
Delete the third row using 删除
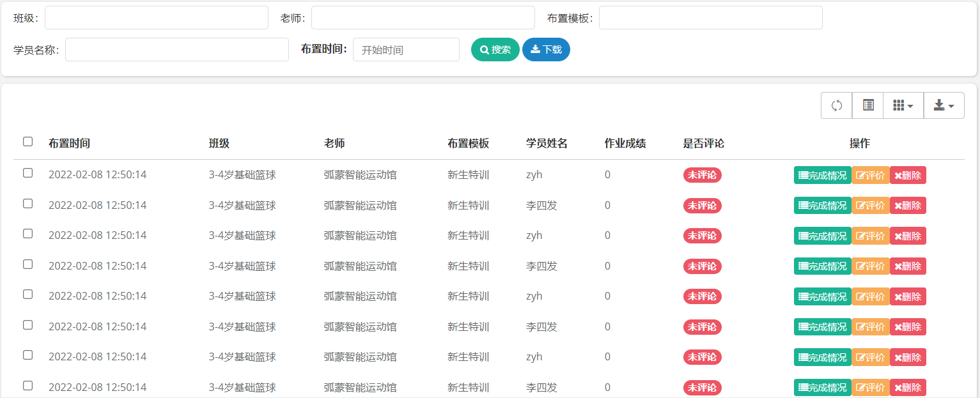908,236
